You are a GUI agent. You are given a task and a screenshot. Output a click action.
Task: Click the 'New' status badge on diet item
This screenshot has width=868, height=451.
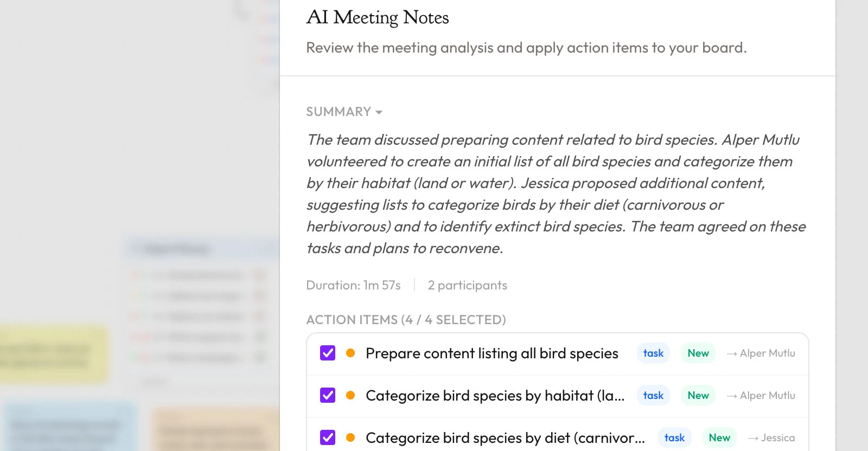(x=719, y=437)
